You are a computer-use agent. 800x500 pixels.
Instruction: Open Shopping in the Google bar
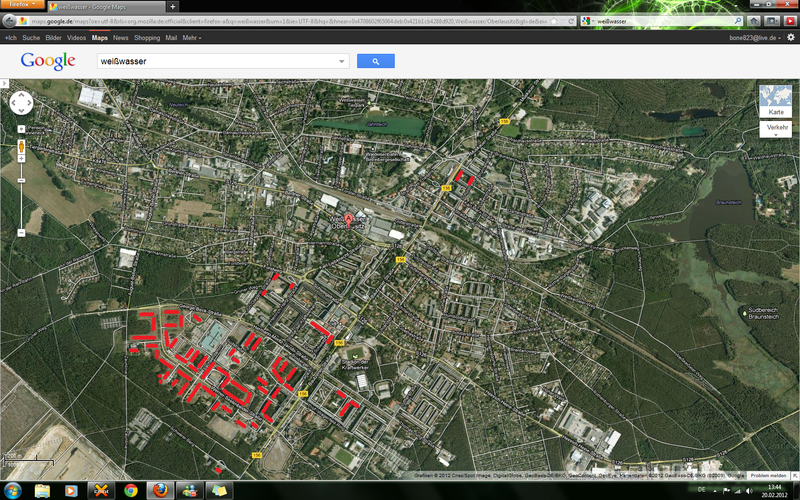[x=147, y=38]
